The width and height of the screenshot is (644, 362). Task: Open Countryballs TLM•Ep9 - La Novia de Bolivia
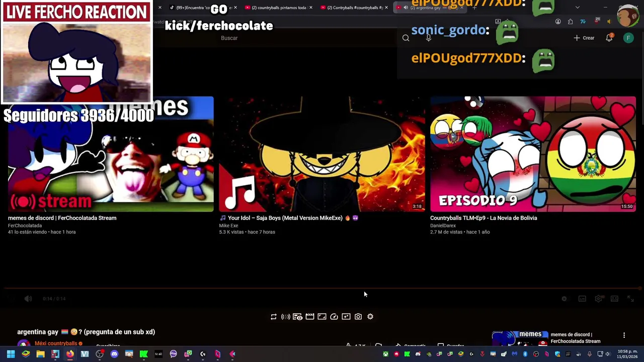pos(484,218)
